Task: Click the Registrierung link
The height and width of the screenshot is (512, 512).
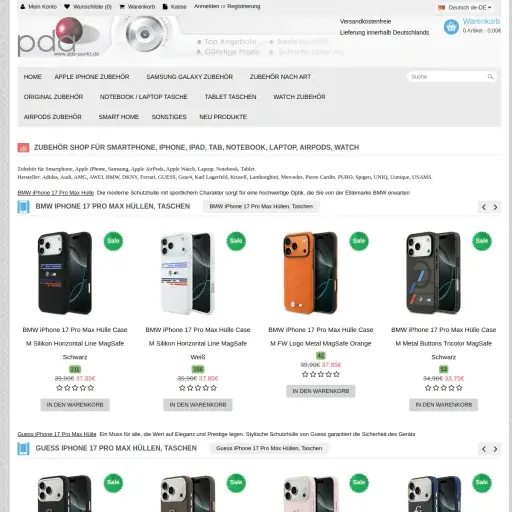Action: click(244, 6)
